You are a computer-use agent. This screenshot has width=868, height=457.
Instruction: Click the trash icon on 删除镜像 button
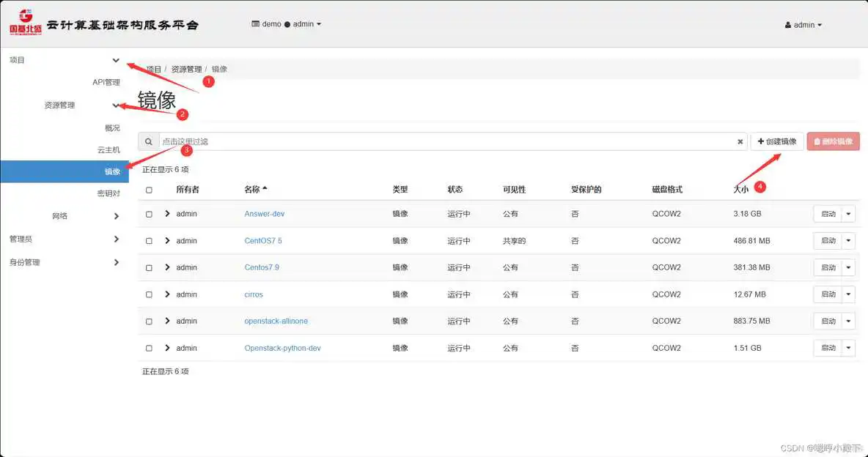[816, 141]
